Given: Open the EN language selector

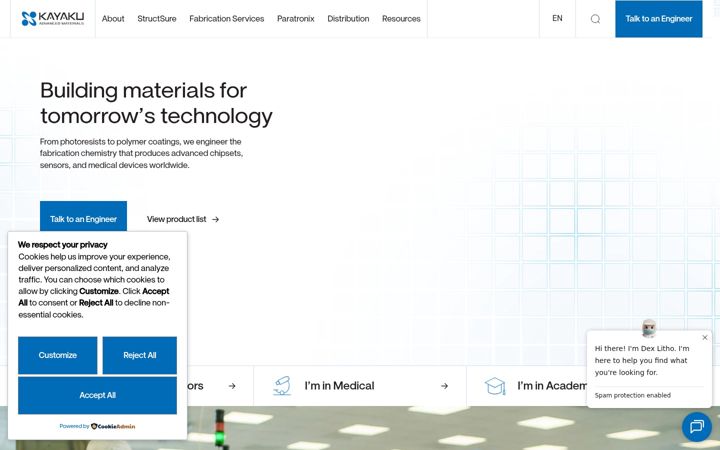Looking at the screenshot, I should (x=557, y=18).
